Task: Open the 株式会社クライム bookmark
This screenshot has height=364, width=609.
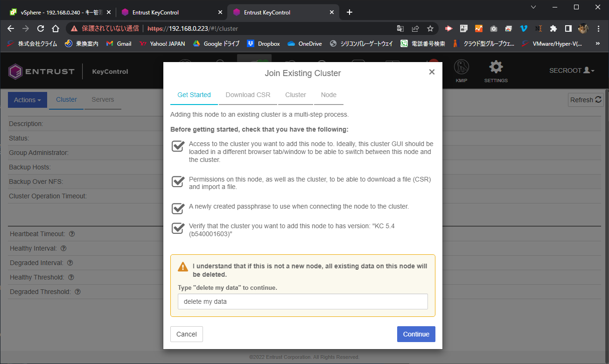Action: click(x=32, y=43)
